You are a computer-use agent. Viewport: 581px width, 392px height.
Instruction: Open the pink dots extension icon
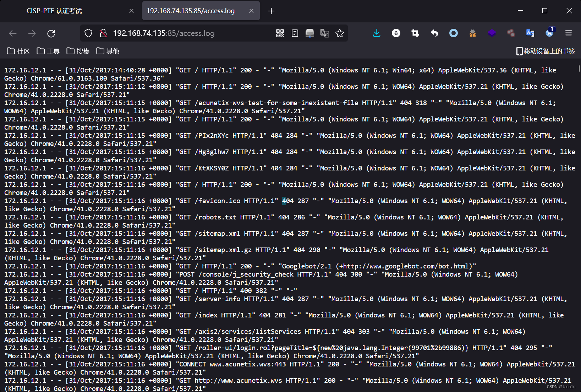point(511,33)
